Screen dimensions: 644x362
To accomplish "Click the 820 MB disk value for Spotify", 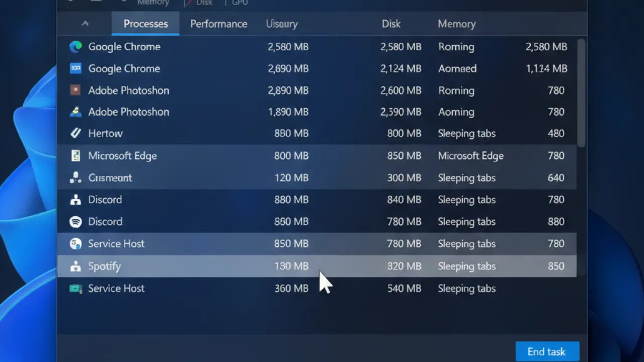I will coord(404,266).
